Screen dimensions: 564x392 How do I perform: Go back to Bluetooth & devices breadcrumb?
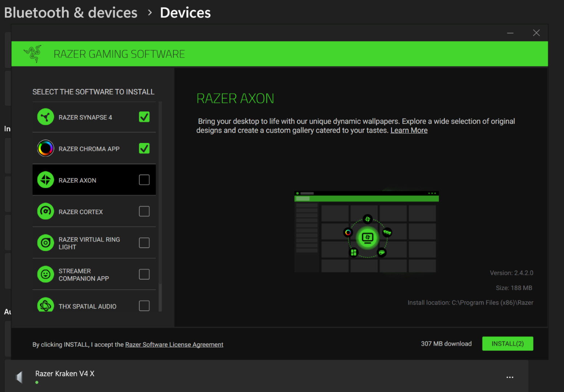(x=71, y=13)
